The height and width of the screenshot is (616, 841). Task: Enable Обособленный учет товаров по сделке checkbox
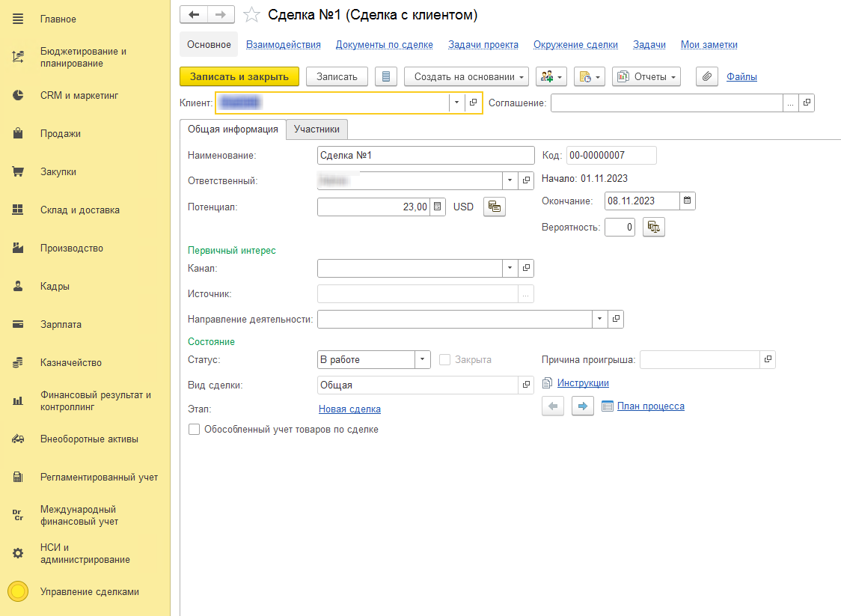point(195,430)
